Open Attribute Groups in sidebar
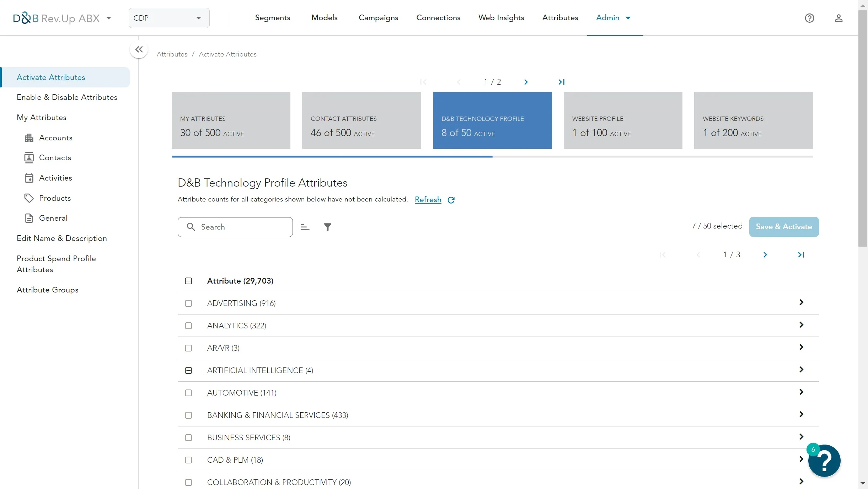The image size is (868, 489). tap(48, 290)
